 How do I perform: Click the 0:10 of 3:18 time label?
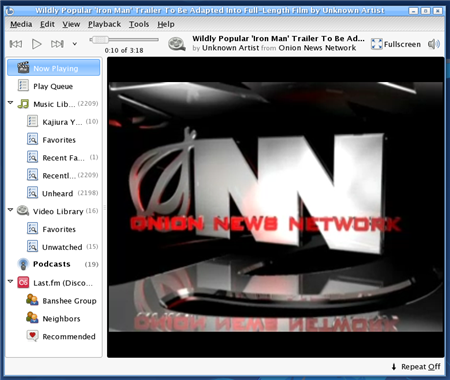(124, 50)
